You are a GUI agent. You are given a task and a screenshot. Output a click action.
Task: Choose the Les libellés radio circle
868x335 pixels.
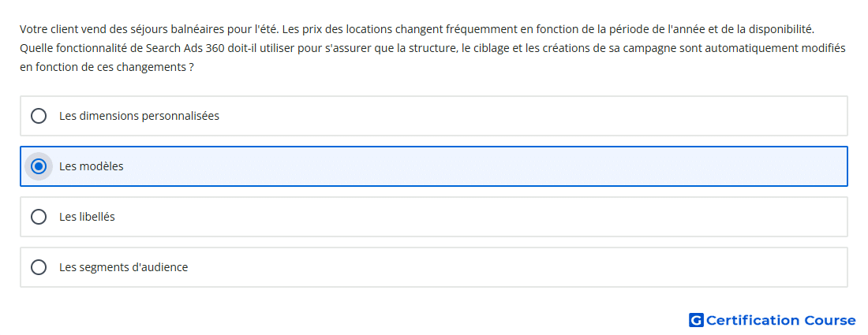coord(39,217)
